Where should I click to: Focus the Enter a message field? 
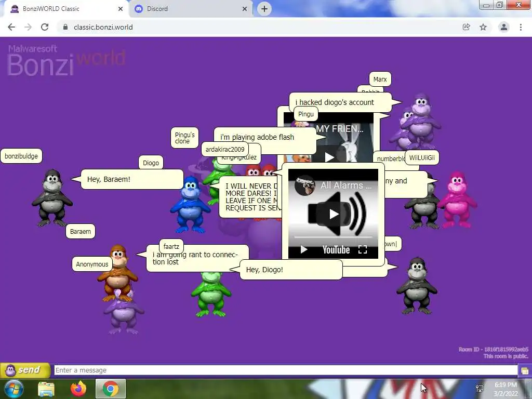pyautogui.click(x=286, y=370)
